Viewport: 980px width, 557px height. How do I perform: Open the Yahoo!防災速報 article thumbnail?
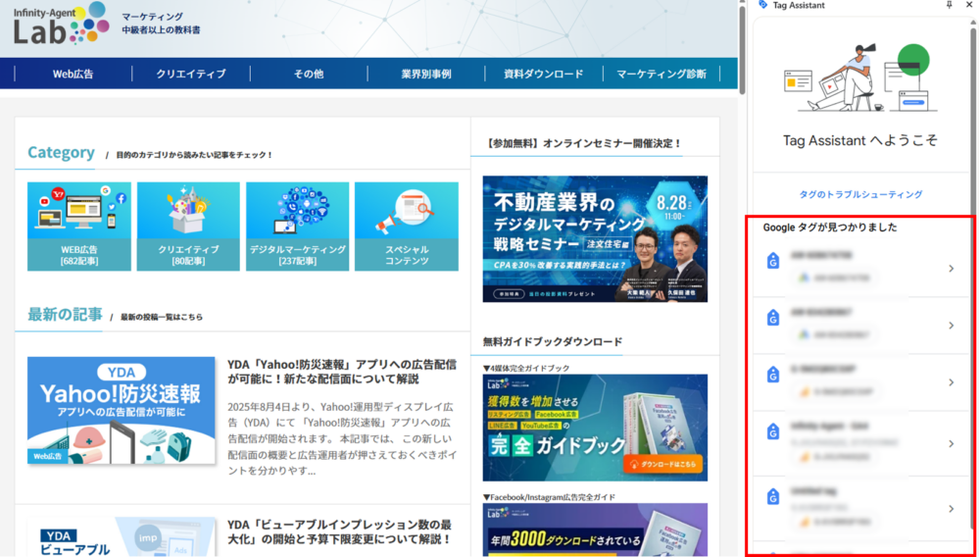tap(122, 410)
